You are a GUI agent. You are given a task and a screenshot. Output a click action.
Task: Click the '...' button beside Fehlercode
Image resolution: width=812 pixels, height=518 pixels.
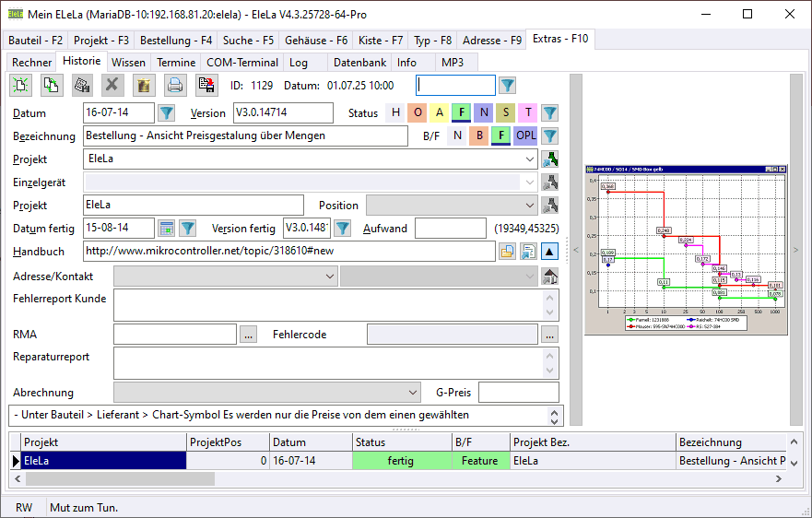coord(549,335)
